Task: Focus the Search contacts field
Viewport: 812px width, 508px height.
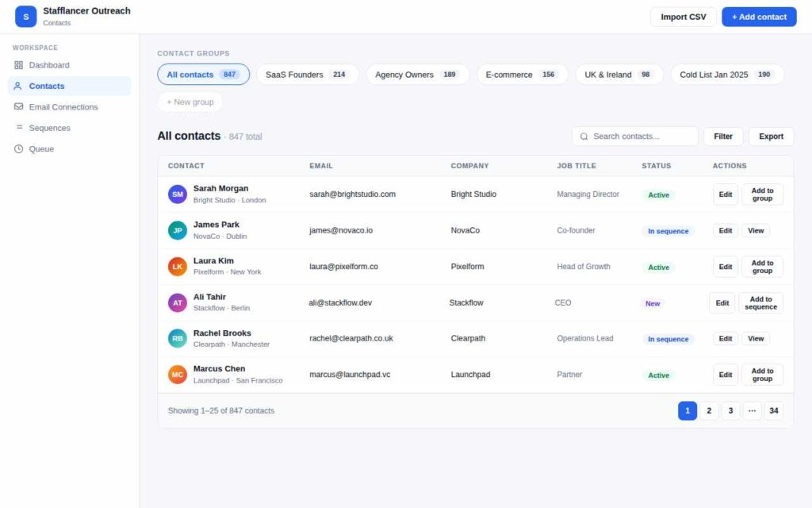Action: pyautogui.click(x=635, y=137)
